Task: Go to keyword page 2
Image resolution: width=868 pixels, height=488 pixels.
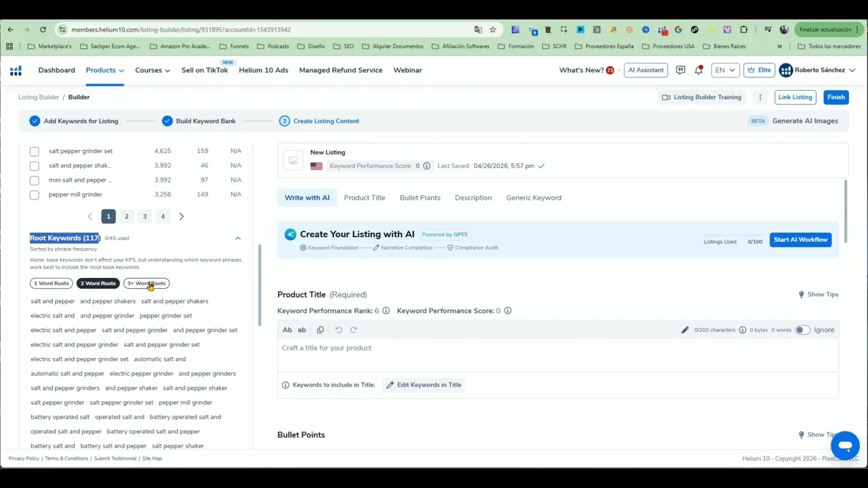Action: click(126, 217)
